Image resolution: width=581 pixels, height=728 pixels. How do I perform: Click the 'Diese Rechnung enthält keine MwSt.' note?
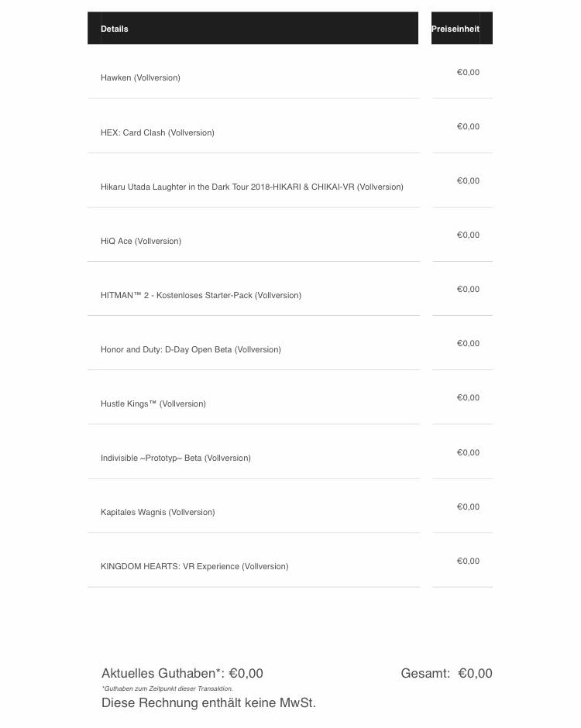[208, 702]
